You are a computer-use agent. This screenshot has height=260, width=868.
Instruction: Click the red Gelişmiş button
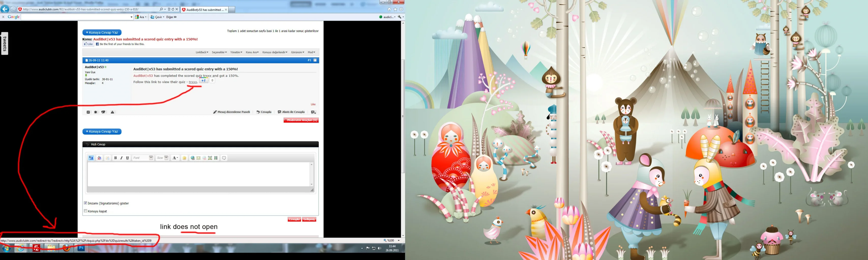tap(309, 219)
